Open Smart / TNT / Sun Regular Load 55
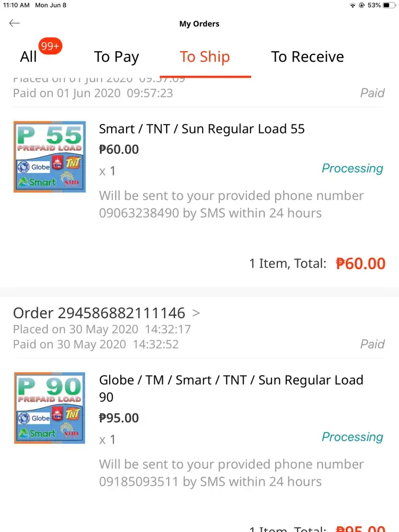Screen dimensions: 399x532 (x=202, y=129)
